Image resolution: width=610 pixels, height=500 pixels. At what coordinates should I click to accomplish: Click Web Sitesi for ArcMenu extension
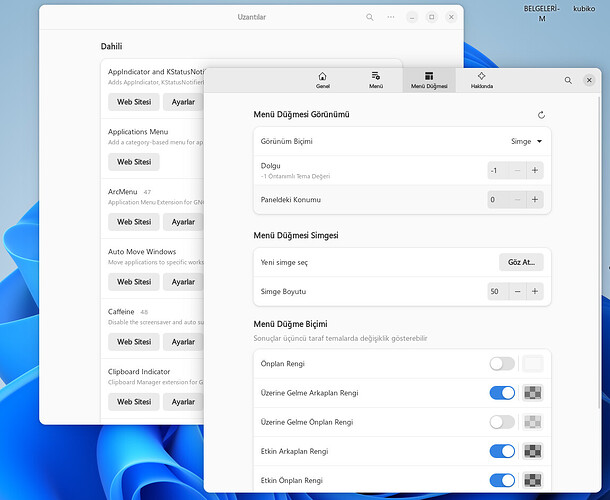click(134, 222)
